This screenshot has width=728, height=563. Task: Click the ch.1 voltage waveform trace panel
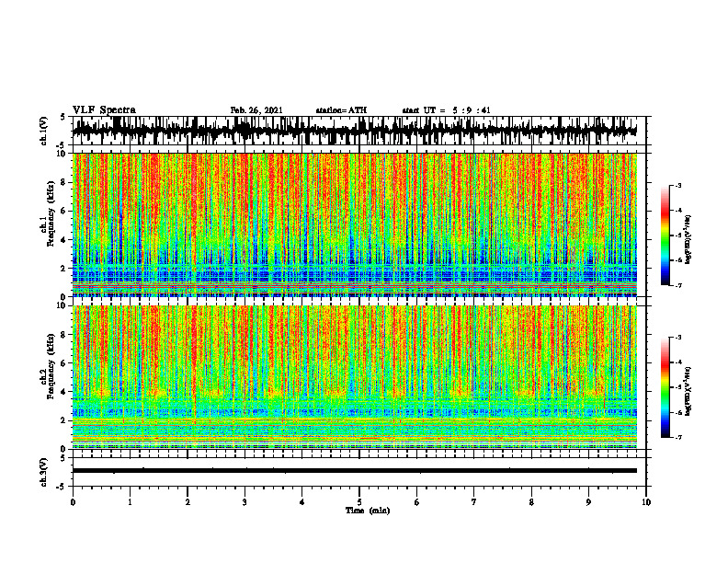pos(358,131)
